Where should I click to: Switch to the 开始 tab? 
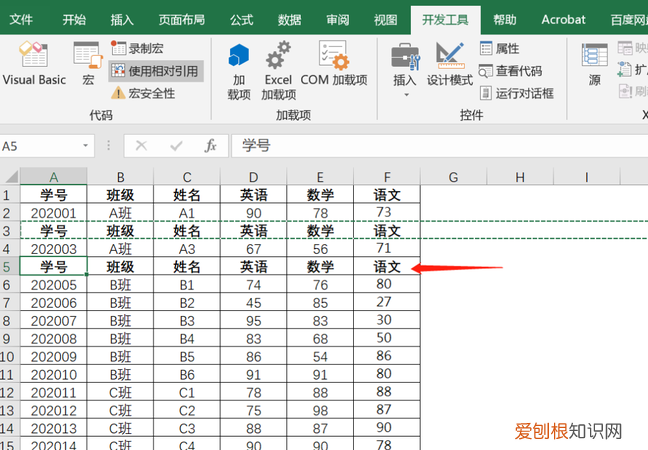pyautogui.click(x=74, y=19)
